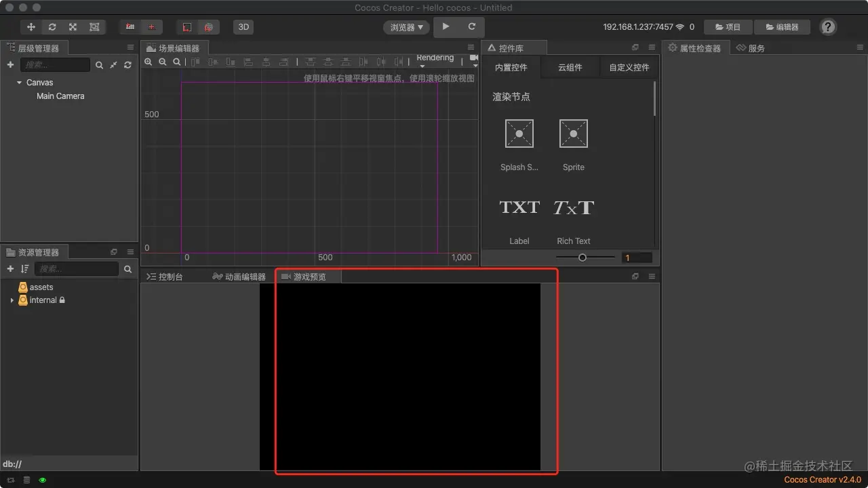This screenshot has height=488, width=868.
Task: Open the hierarchy panel hamburger menu
Action: (x=130, y=47)
